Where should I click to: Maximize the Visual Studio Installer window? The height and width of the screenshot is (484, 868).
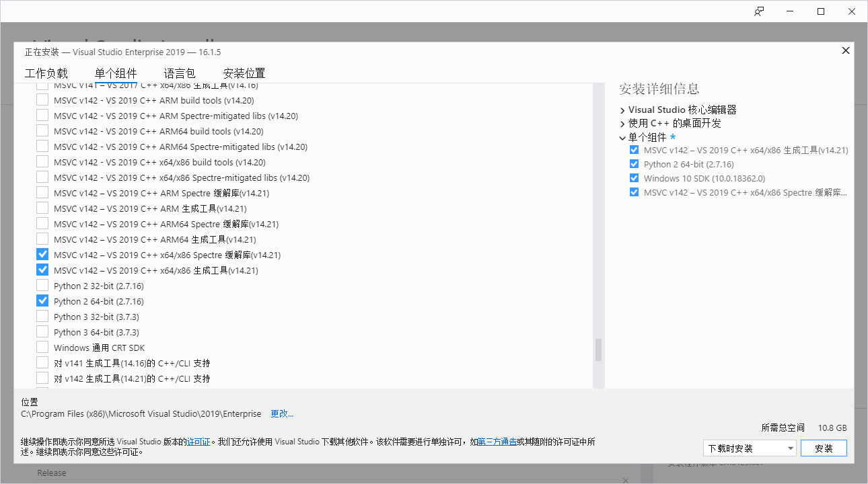821,11
